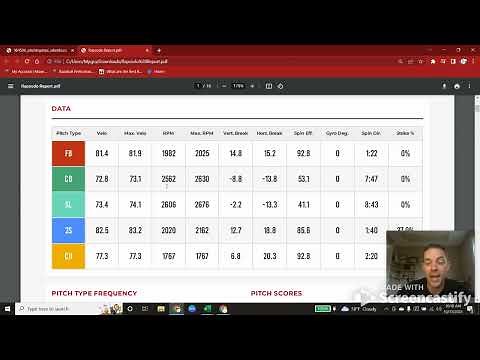The height and width of the screenshot is (360, 480).
Task: Click the CB green pitch type cell
Action: [68, 179]
